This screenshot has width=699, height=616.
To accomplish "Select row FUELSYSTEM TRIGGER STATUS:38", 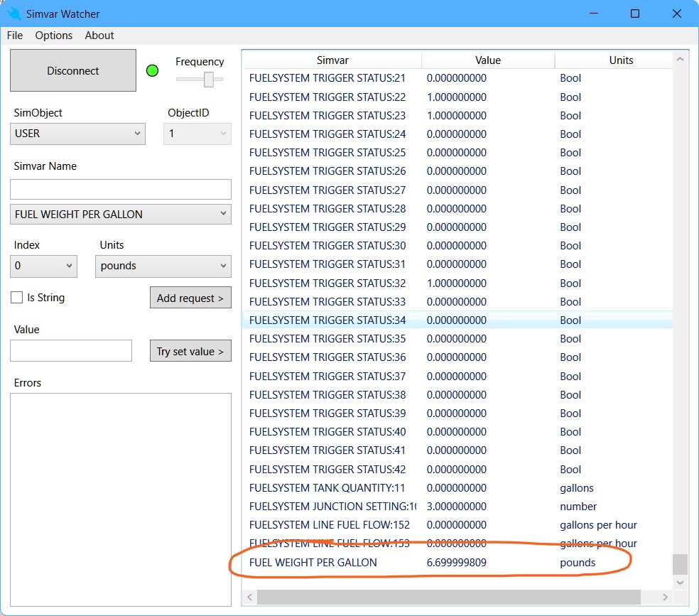I will [x=457, y=395].
